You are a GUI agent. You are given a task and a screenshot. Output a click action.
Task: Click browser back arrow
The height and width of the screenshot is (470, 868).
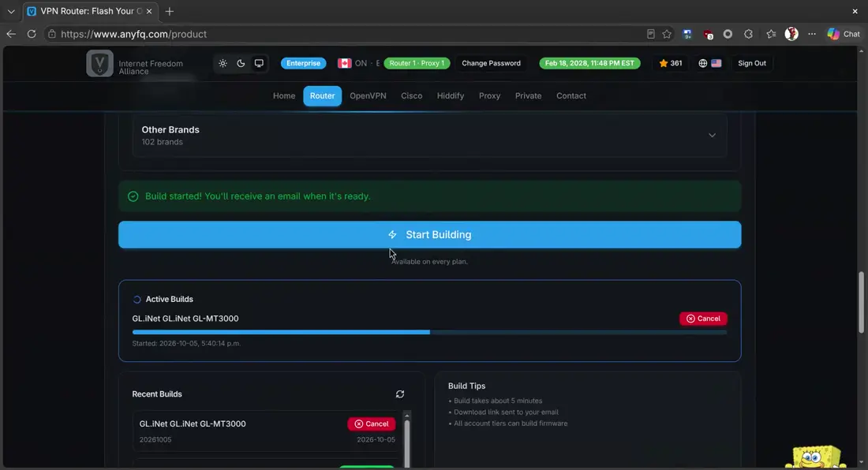[11, 34]
